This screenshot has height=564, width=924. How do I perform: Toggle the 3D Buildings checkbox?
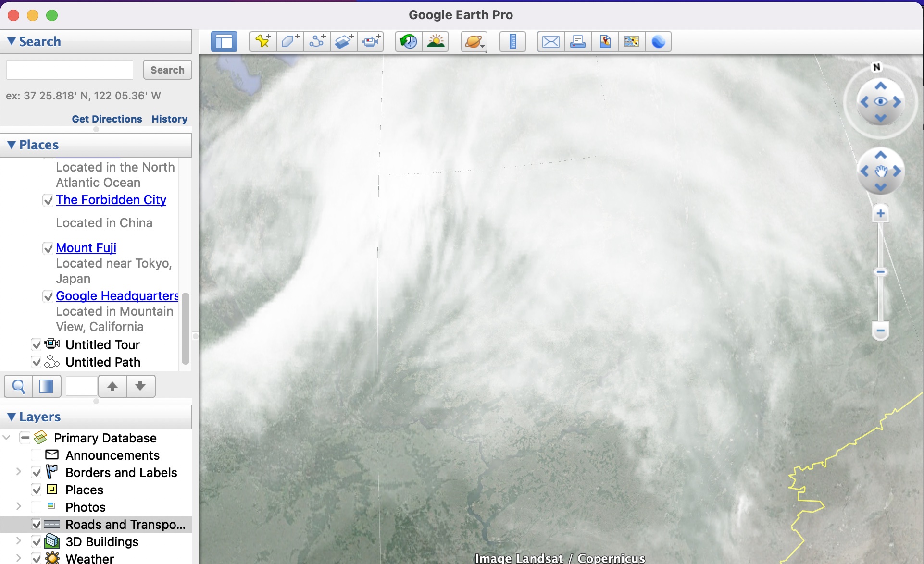[37, 541]
